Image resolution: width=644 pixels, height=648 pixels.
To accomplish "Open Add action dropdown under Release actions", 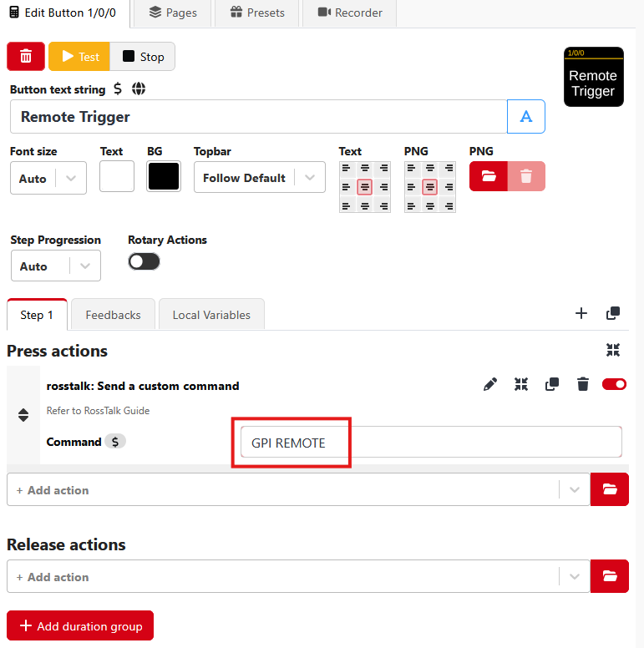I will pos(298,576).
